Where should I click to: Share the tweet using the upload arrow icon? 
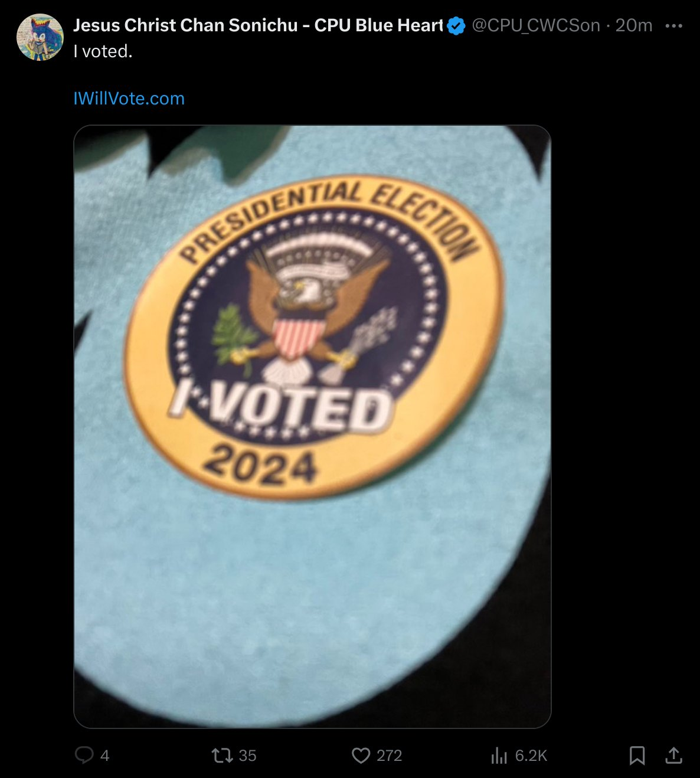click(674, 755)
